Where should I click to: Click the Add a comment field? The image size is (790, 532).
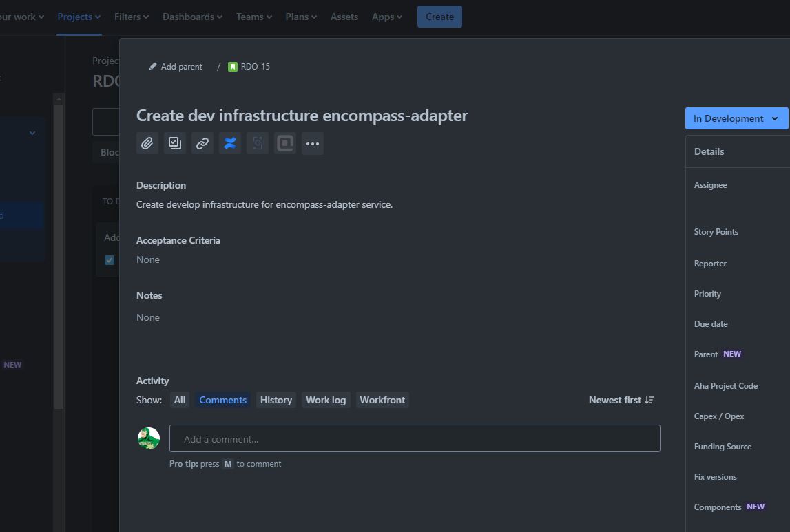point(415,438)
